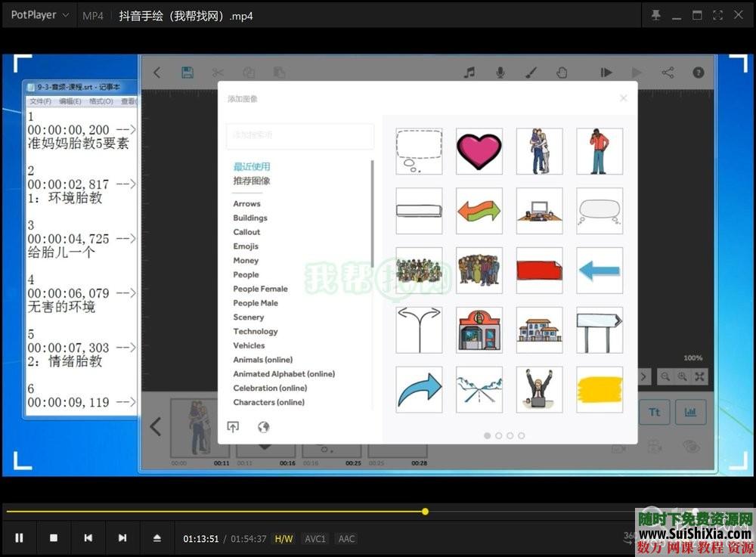Viewport: 756px width, 557px height.
Task: Click the left chevron to go back
Action: pyautogui.click(x=156, y=72)
